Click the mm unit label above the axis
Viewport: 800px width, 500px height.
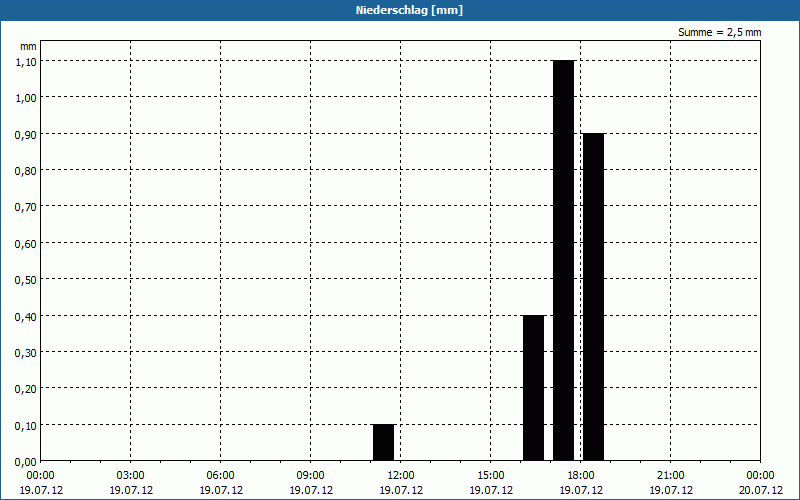pos(29,46)
